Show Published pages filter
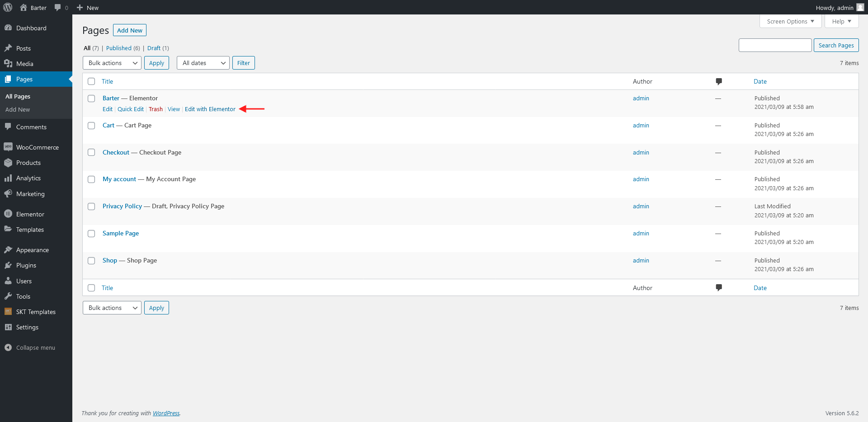Viewport: 868px width, 422px height. tap(119, 48)
